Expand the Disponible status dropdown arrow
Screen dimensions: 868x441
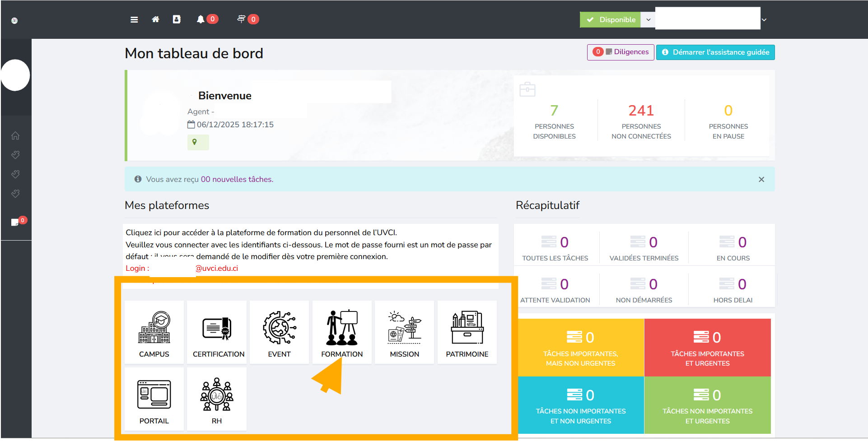(x=648, y=19)
